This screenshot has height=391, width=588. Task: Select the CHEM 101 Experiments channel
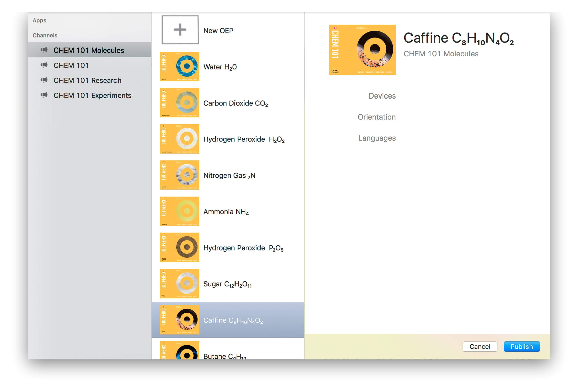tap(92, 95)
